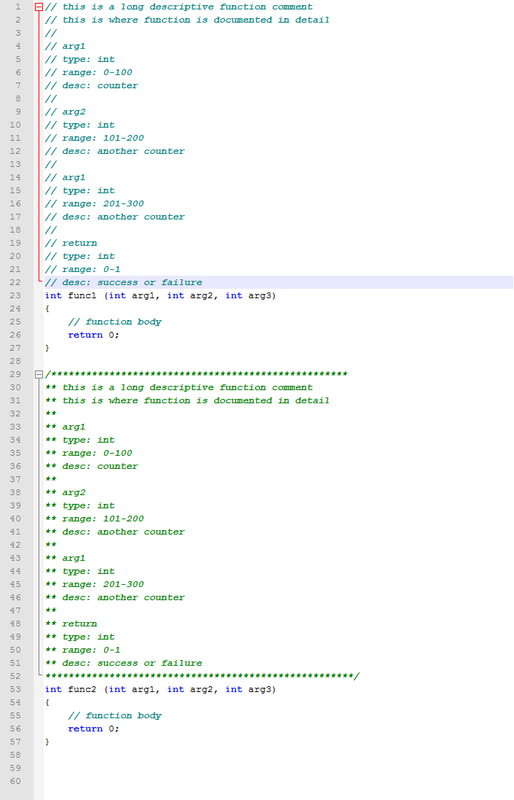Screen dimensions: 514x800
Task: Click 'return 0;' on line 26
Action: click(93, 335)
